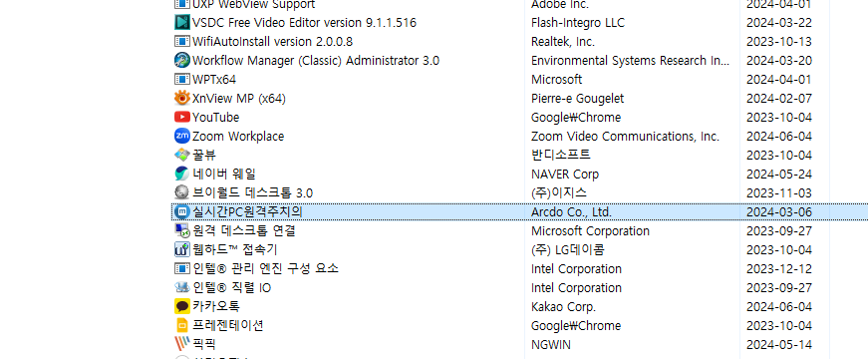Click publisher Realtek, Inc.

pos(563,42)
